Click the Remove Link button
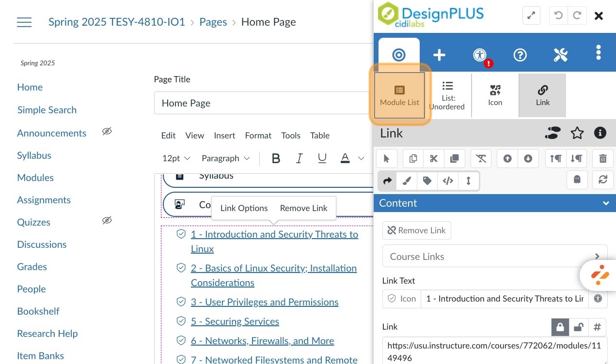616x364 pixels. (416, 230)
